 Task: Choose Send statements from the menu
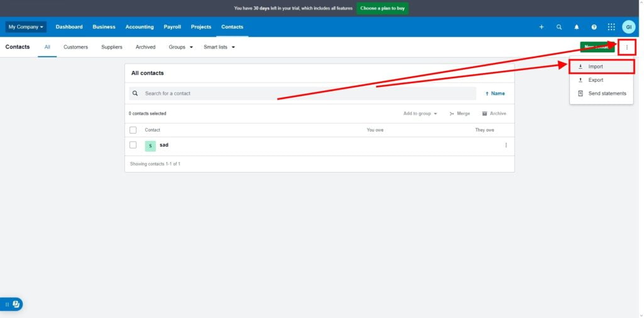point(602,94)
